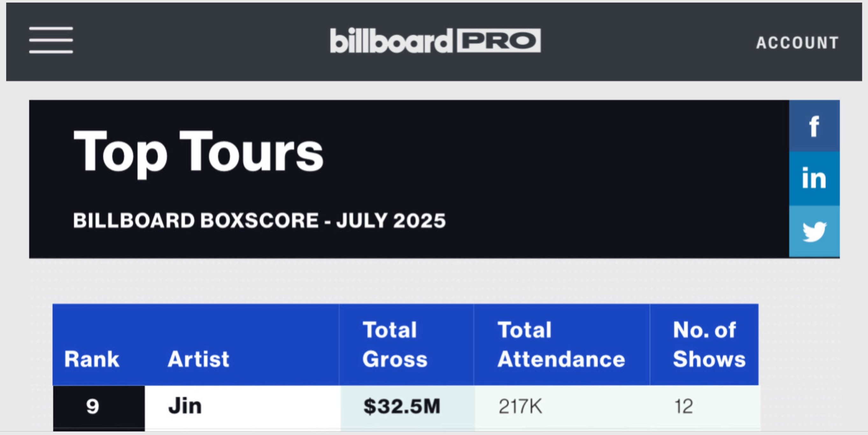Image resolution: width=868 pixels, height=435 pixels.
Task: Open artist Jin's entry
Action: click(185, 406)
